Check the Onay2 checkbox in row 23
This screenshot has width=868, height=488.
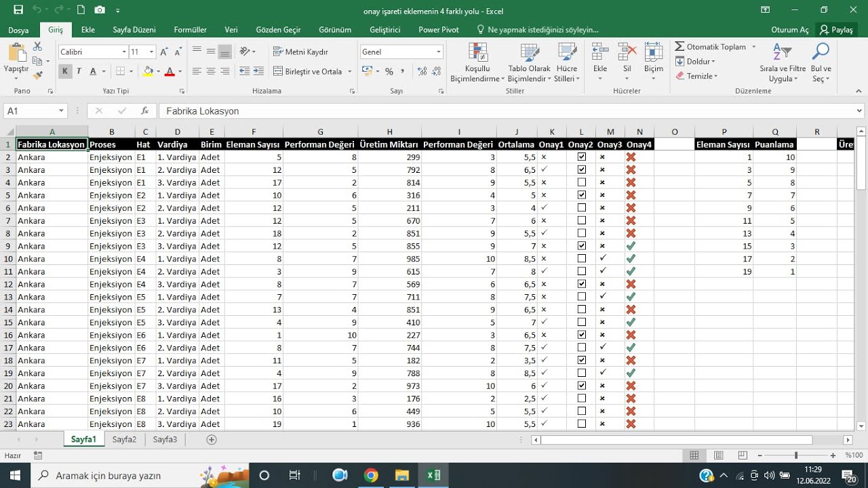[581, 424]
